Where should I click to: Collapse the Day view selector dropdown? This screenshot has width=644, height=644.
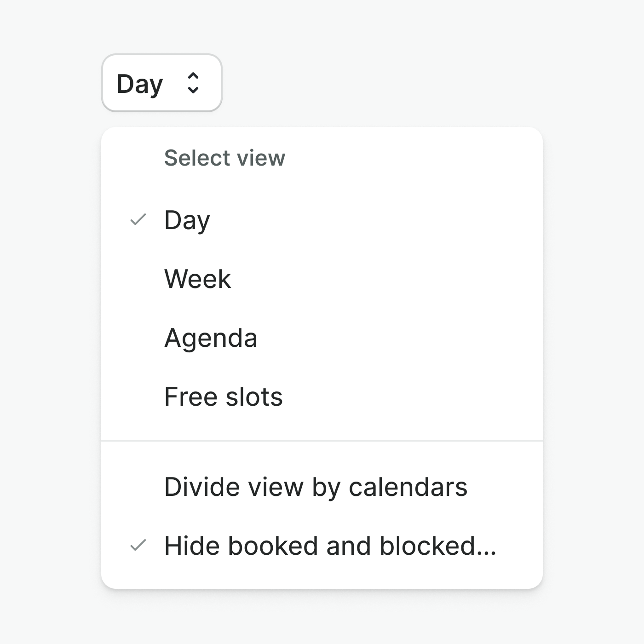[161, 83]
